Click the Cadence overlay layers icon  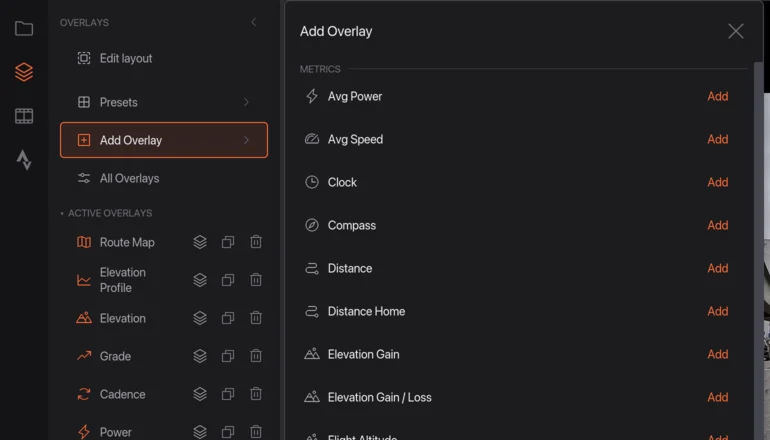pos(200,394)
